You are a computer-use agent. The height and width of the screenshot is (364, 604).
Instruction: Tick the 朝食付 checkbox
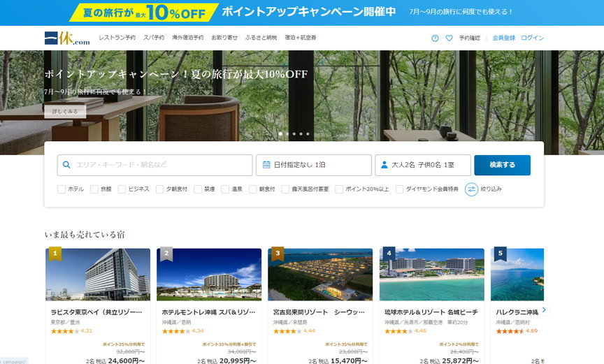coord(252,189)
